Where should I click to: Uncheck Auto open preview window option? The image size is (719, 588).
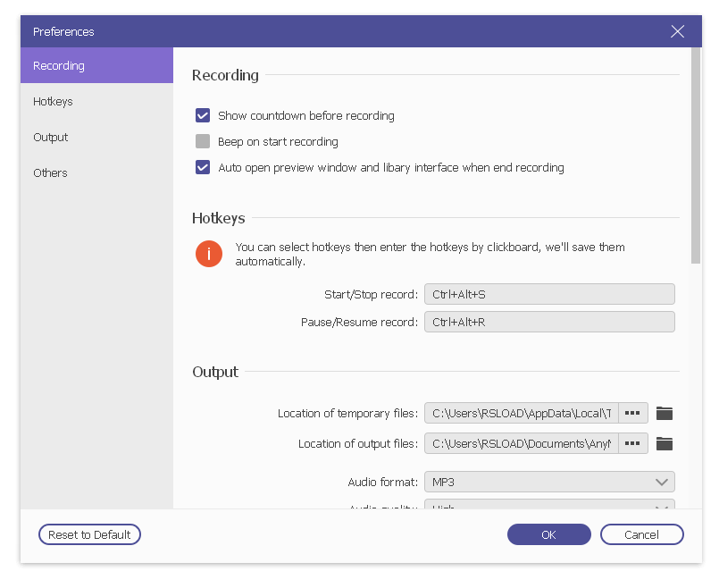pos(203,167)
